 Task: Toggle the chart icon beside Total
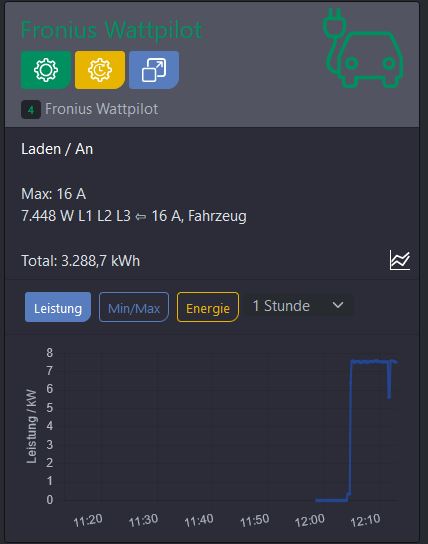point(400,260)
